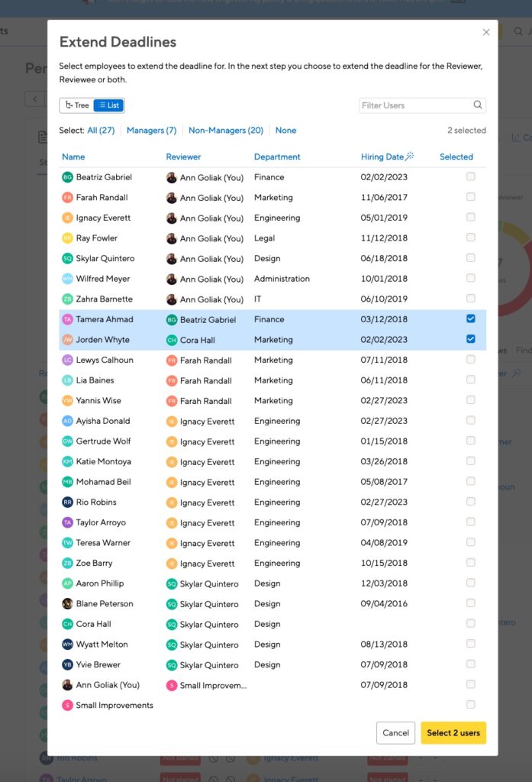Image resolution: width=532 pixels, height=782 pixels.
Task: Click Katie Montoya's avatar icon
Action: click(67, 461)
